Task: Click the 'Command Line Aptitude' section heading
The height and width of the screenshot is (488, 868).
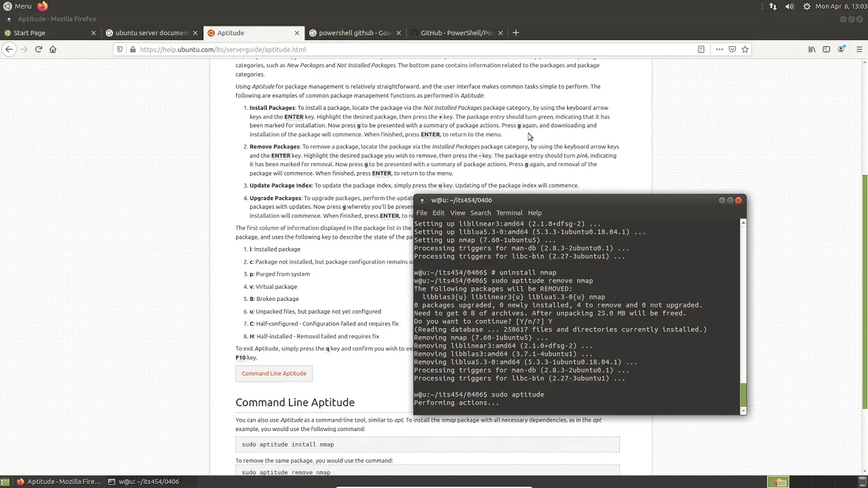Action: pos(295,403)
